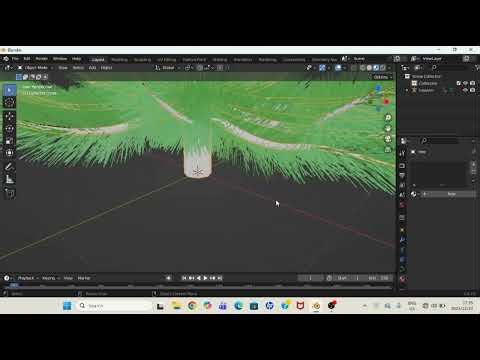Select the Select Box tool

click(10, 90)
